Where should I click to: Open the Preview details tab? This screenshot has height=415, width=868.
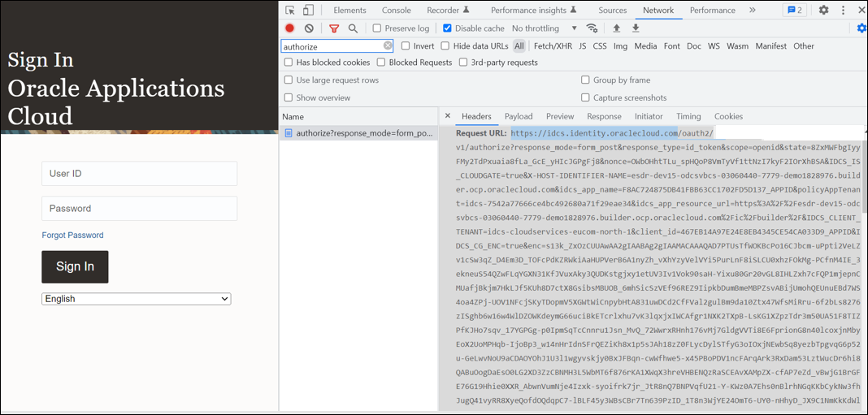point(560,116)
